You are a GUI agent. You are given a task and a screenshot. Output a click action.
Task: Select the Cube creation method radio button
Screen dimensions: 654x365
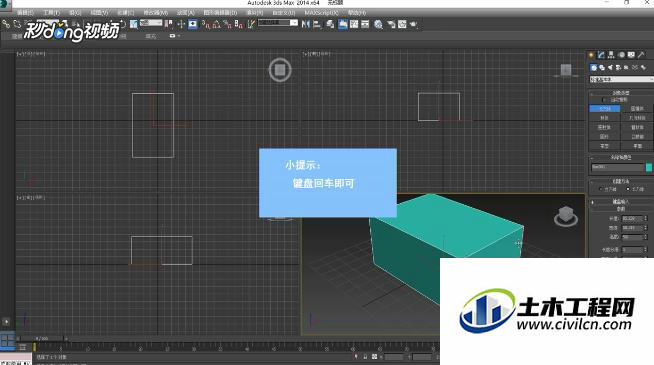coord(601,189)
